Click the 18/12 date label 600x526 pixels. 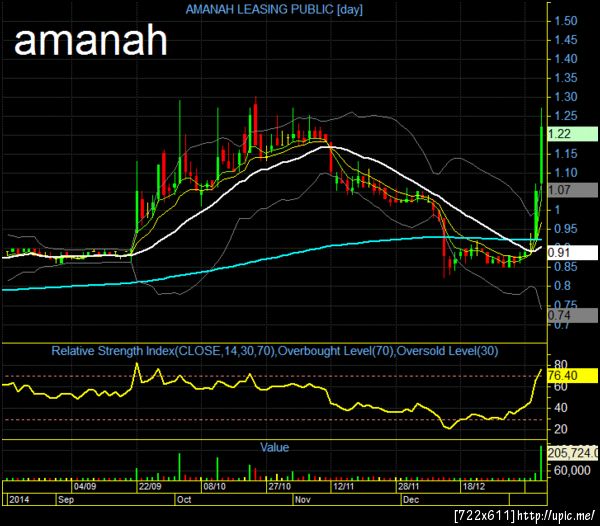[x=474, y=486]
